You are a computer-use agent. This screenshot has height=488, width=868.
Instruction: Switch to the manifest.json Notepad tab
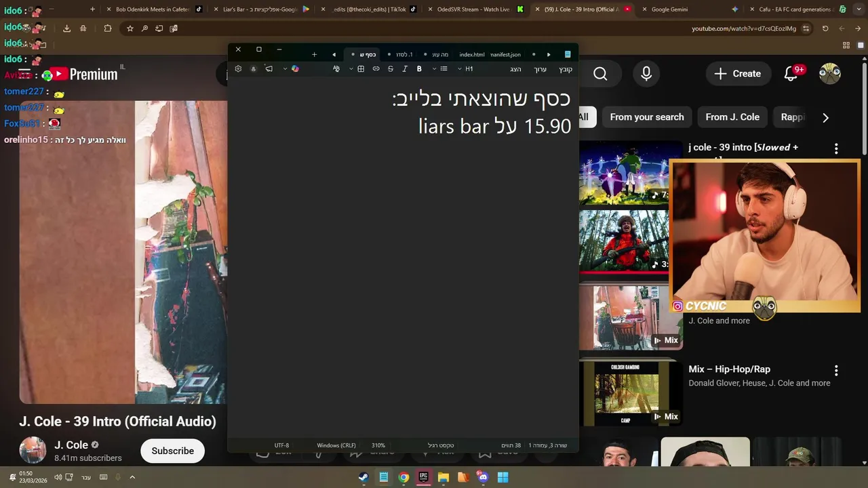(x=506, y=54)
